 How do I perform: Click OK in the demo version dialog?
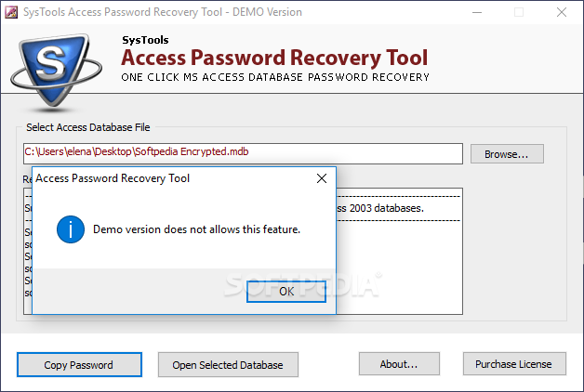(286, 291)
